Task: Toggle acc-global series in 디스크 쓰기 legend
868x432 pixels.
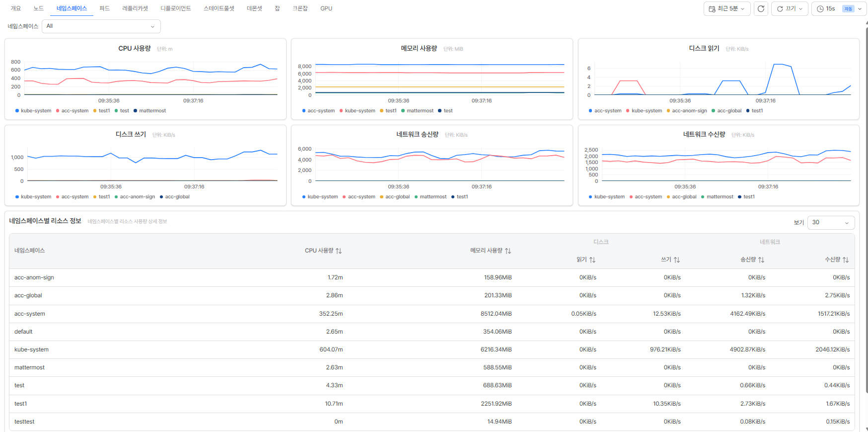Action: tap(174, 197)
